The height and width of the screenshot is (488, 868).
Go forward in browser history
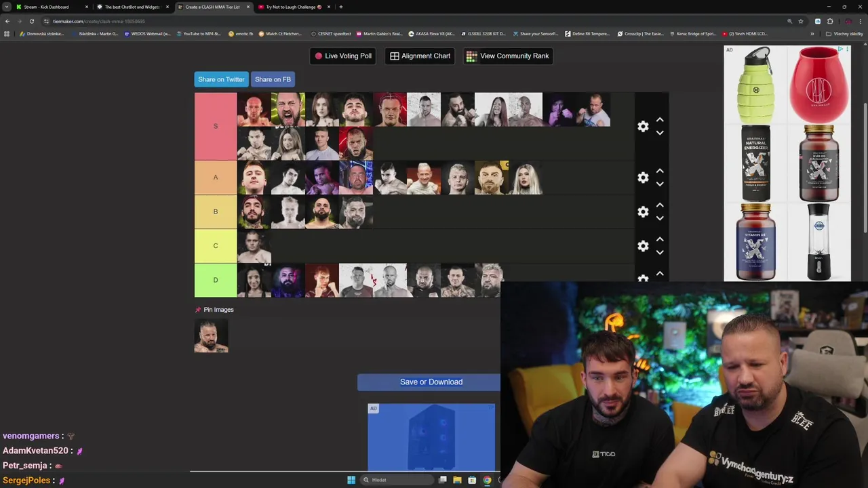pos(19,21)
